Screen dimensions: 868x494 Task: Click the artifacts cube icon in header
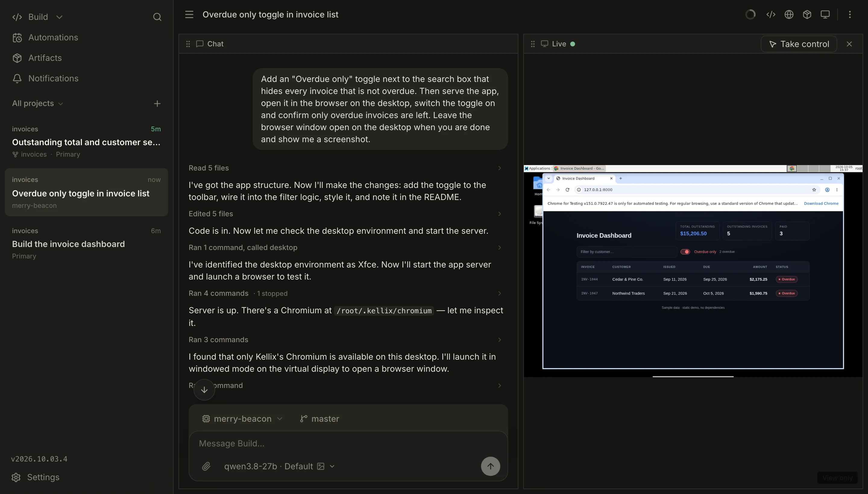tap(807, 14)
